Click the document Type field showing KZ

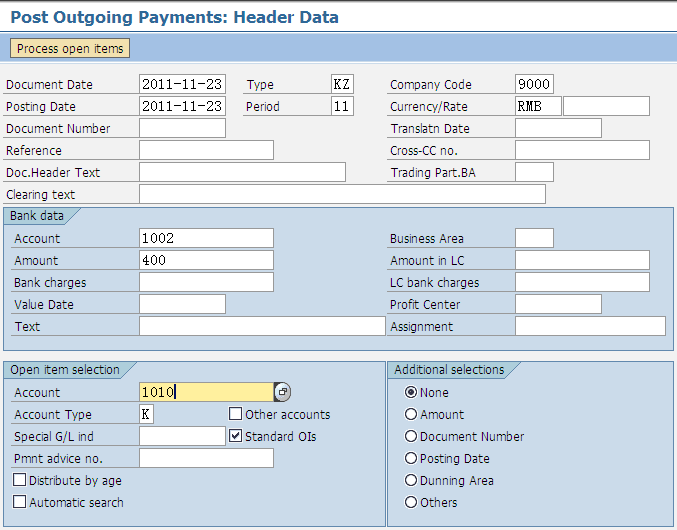[342, 84]
